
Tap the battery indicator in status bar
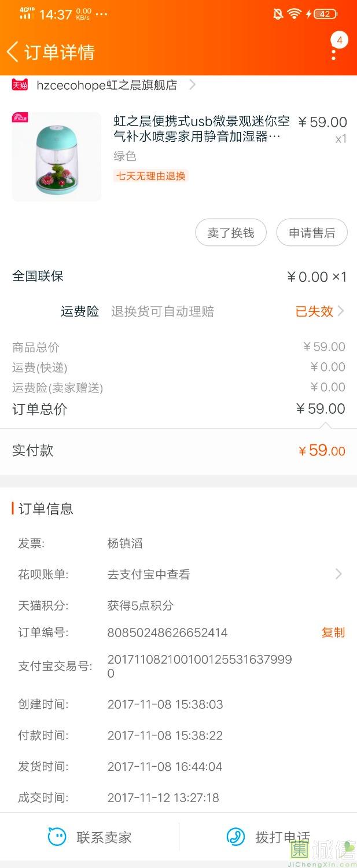(325, 14)
